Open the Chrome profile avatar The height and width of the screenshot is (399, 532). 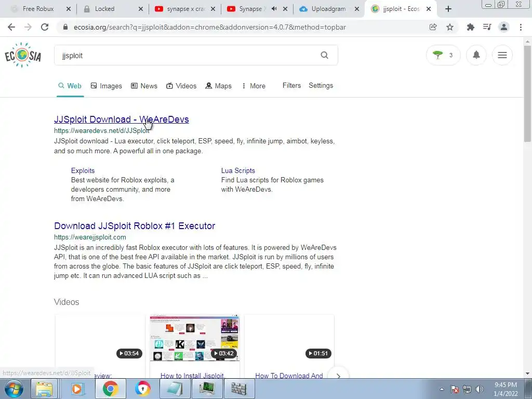(x=504, y=27)
